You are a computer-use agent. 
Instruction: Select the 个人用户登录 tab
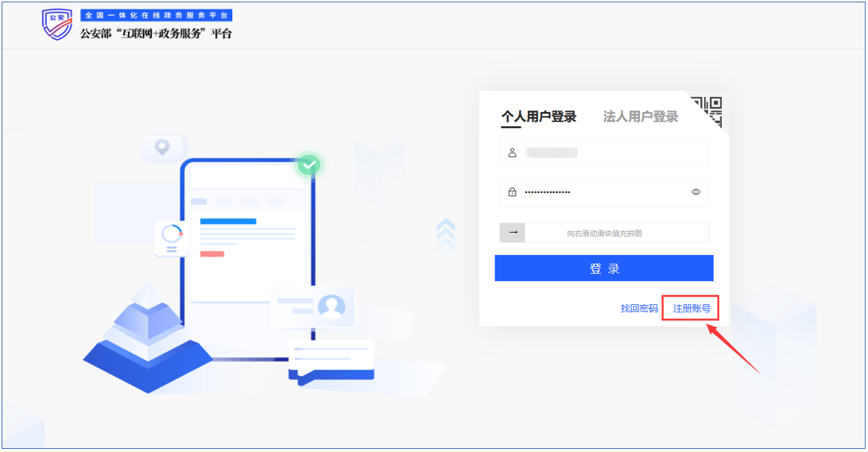(x=538, y=117)
